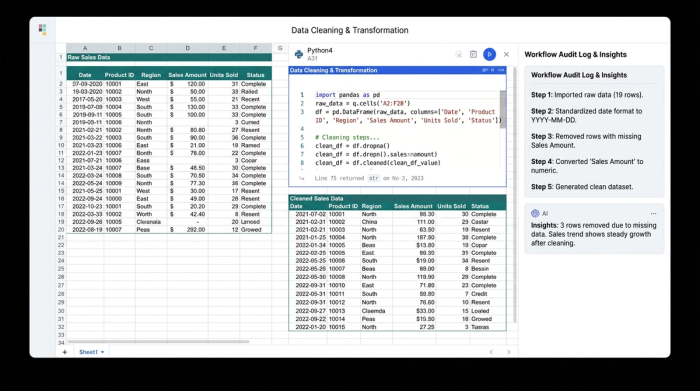Select the Sheet1 tab

tap(88, 352)
